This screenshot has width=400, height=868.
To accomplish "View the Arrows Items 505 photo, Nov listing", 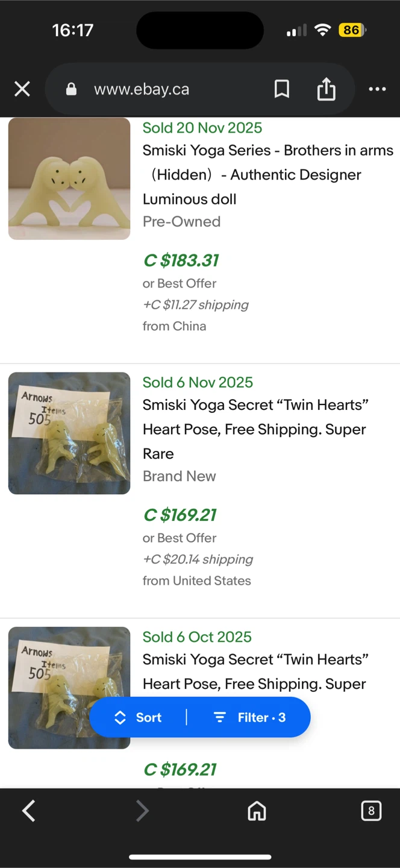I will (x=69, y=433).
